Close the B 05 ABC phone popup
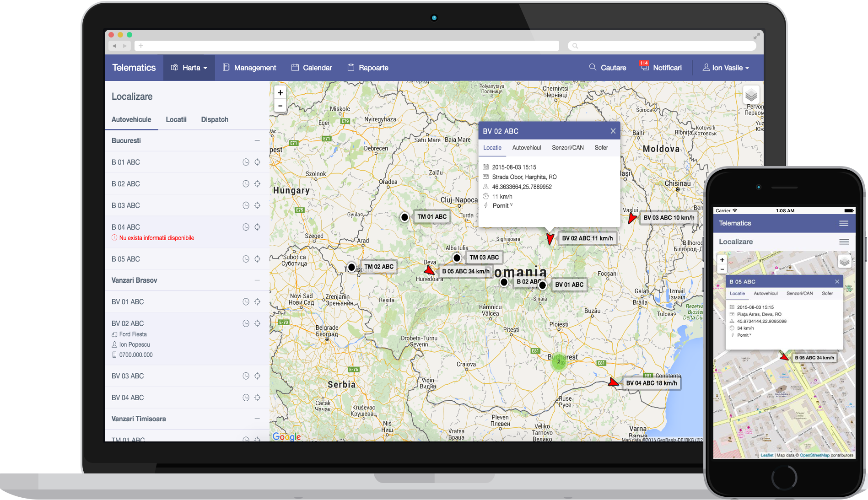The height and width of the screenshot is (500, 868). point(837,282)
